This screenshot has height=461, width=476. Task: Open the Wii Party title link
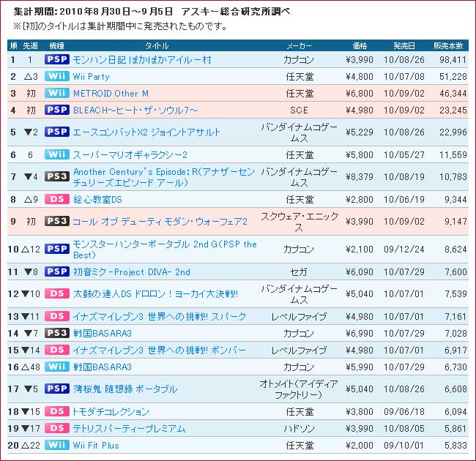[91, 77]
